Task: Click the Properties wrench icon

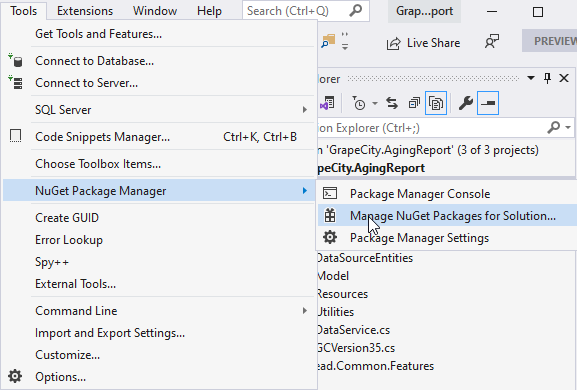Action: pyautogui.click(x=465, y=103)
